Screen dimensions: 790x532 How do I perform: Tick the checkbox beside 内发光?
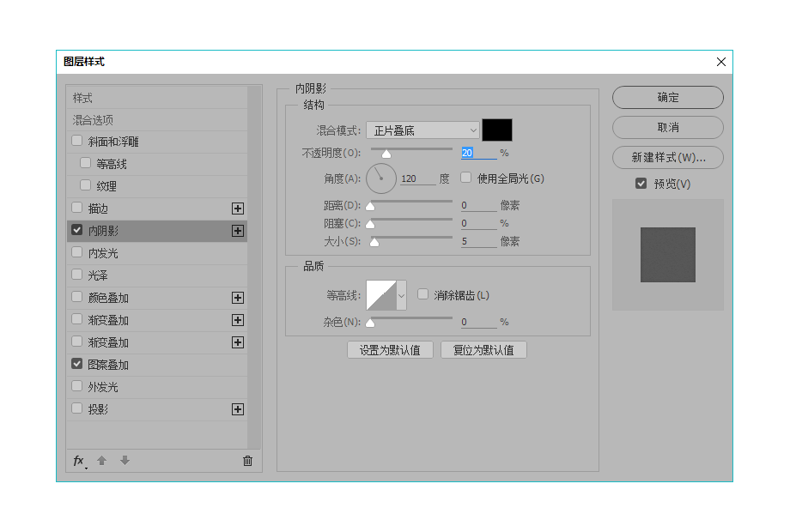[x=77, y=252]
